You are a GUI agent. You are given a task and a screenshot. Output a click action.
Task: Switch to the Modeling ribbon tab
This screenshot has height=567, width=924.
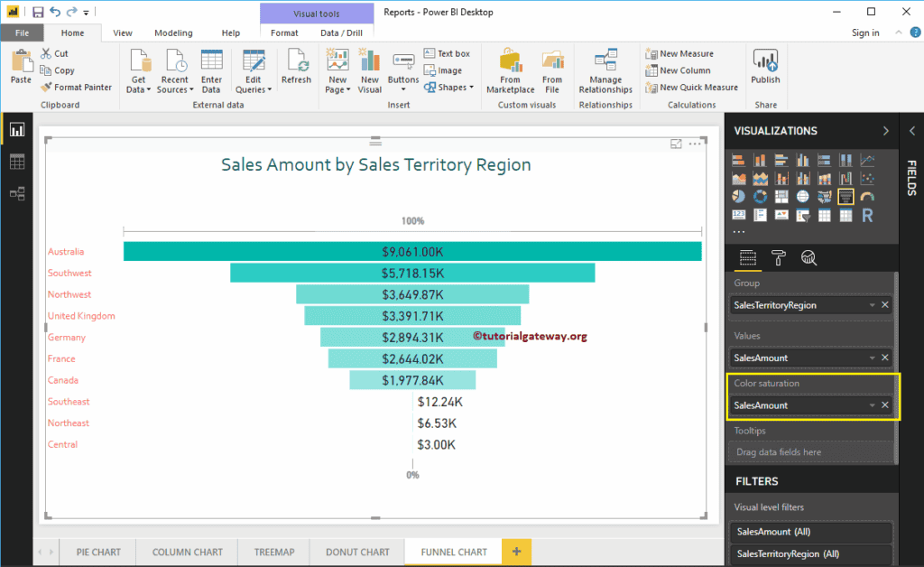(x=173, y=33)
